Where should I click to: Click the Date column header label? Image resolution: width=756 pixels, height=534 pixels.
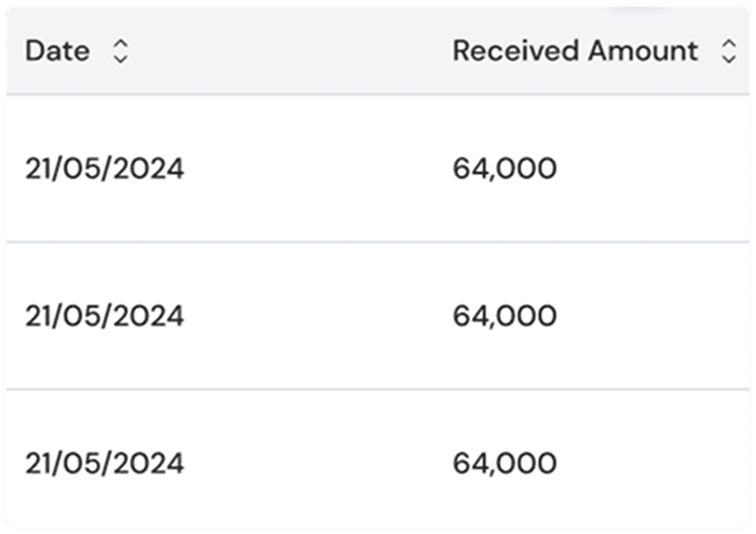(58, 50)
